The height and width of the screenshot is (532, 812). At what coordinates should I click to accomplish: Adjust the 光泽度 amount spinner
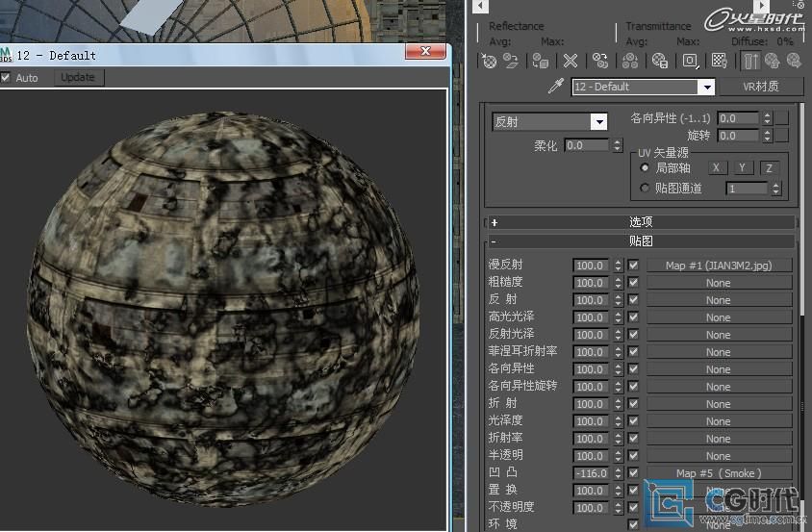tap(618, 421)
